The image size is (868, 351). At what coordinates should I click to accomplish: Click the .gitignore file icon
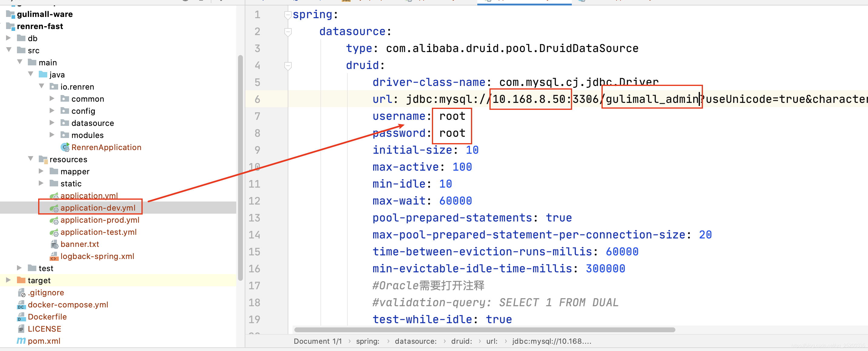tap(21, 292)
